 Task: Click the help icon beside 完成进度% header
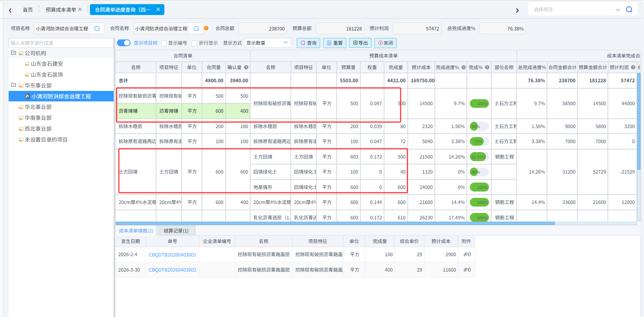[x=463, y=67]
